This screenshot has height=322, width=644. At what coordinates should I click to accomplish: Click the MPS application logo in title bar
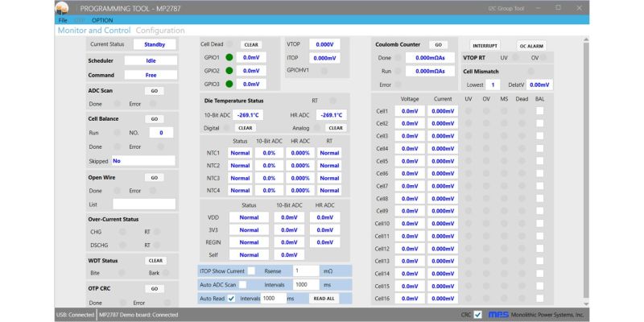tap(62, 8)
